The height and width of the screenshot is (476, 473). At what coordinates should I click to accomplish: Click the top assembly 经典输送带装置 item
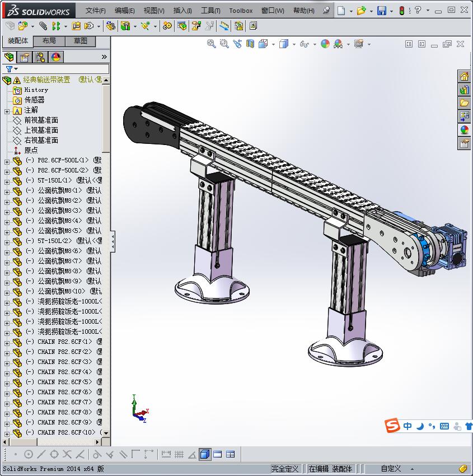46,80
